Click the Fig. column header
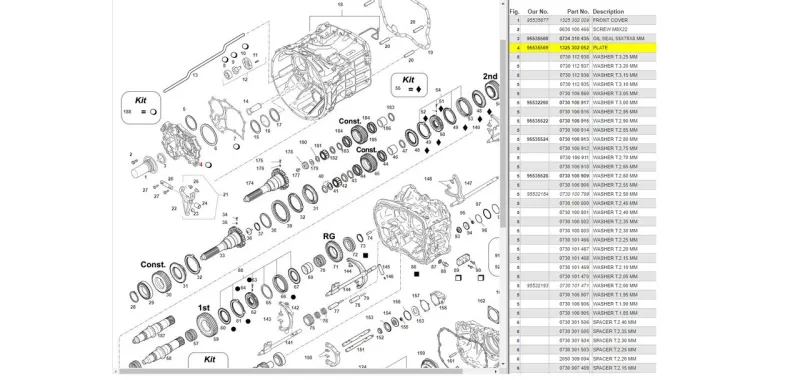 point(515,11)
